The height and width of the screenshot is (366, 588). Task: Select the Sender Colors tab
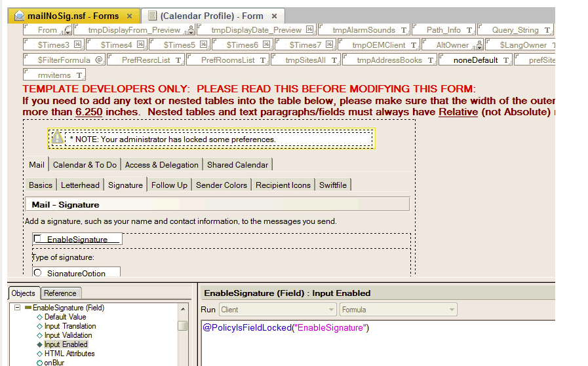pos(221,185)
